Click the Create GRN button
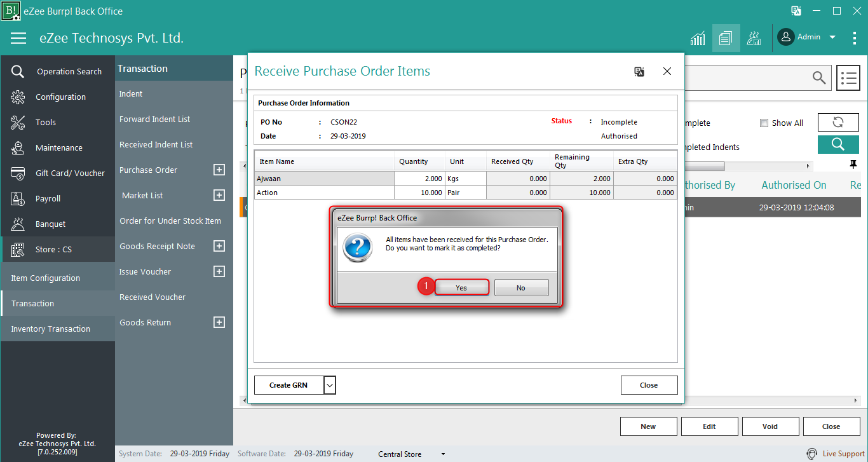This screenshot has height=462, width=868. [x=288, y=385]
